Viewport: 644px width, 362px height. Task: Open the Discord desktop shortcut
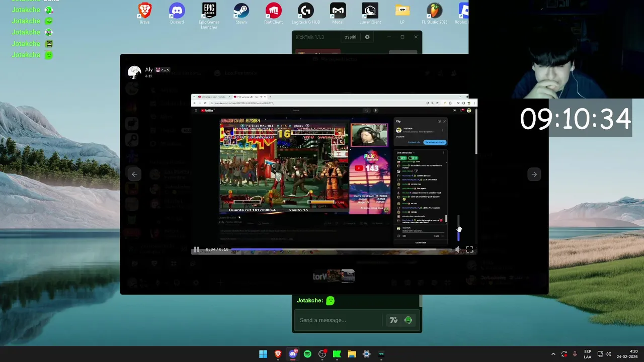click(177, 14)
